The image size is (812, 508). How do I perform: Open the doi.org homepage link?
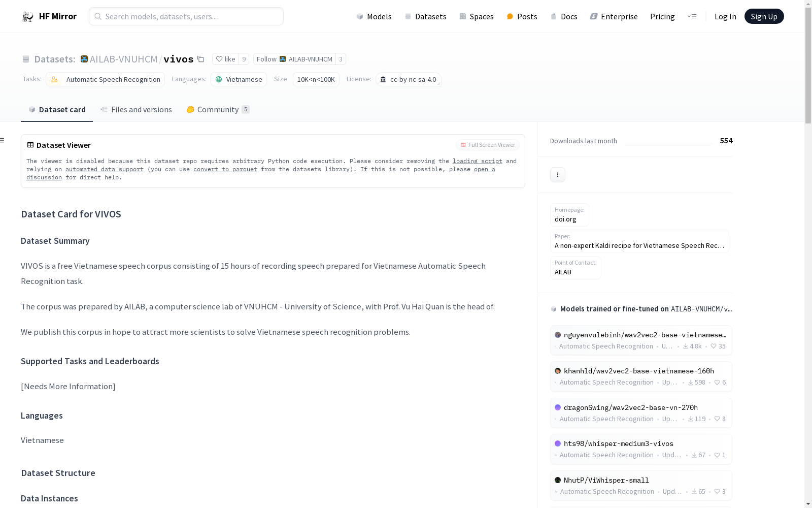(569, 215)
